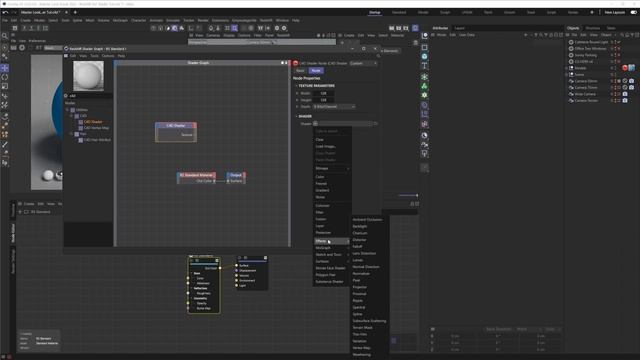Select the Rotate tool in left toolbar
The image size is (640, 360).
pos(5,77)
